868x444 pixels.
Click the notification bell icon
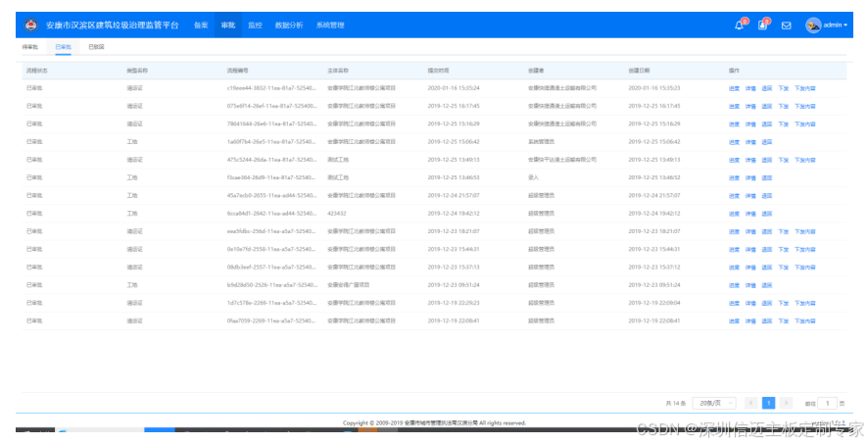740,25
